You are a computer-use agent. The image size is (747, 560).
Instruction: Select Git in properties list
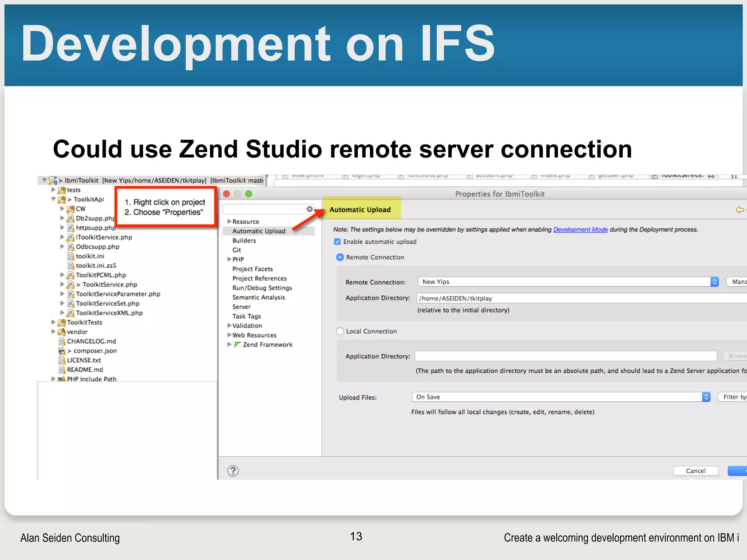237,250
